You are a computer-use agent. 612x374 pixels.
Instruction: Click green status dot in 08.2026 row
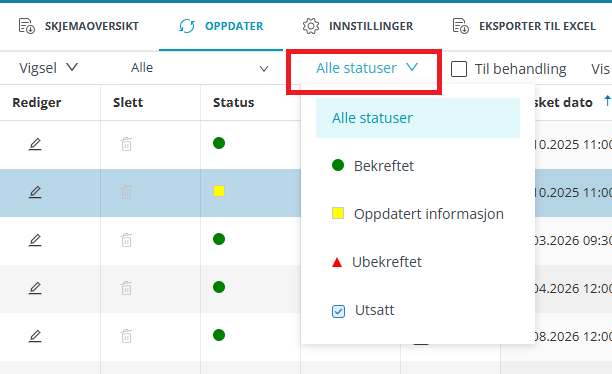coord(219,335)
